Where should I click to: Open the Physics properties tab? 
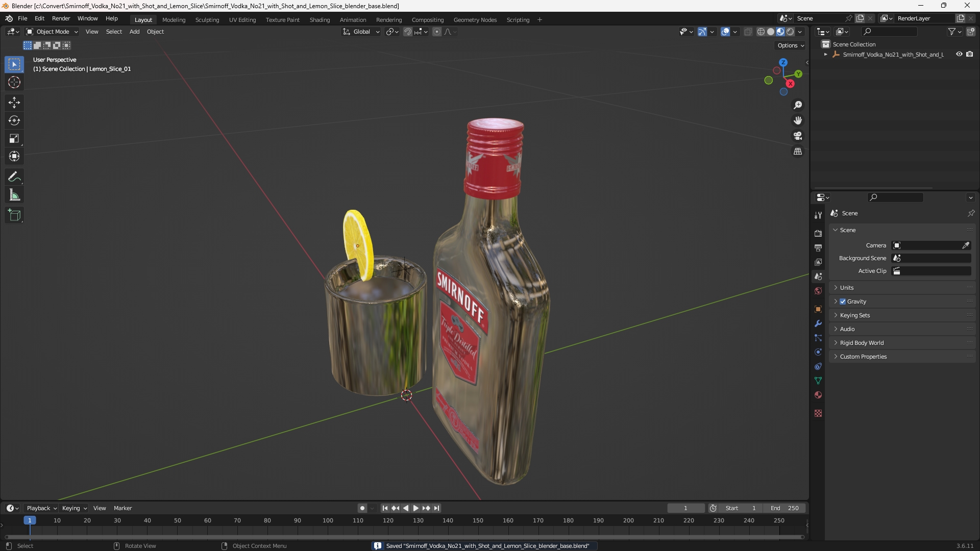(x=818, y=352)
